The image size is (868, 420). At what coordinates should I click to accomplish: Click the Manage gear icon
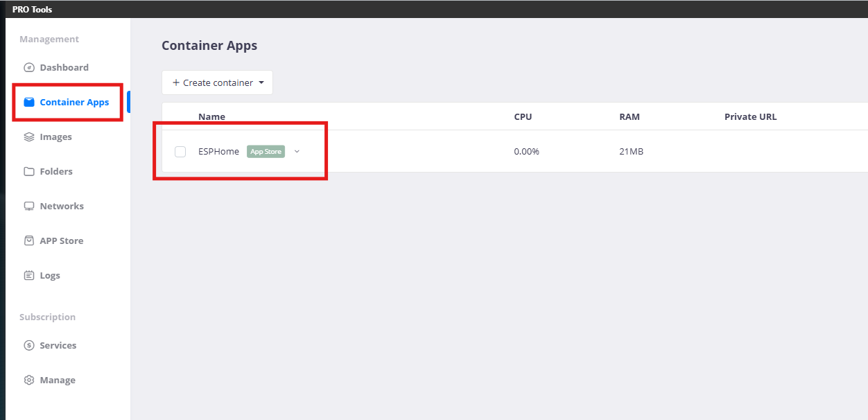(x=29, y=380)
